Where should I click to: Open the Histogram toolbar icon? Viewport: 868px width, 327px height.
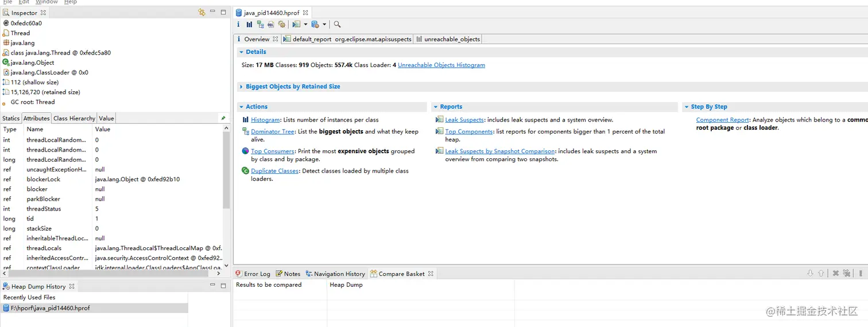tap(249, 25)
